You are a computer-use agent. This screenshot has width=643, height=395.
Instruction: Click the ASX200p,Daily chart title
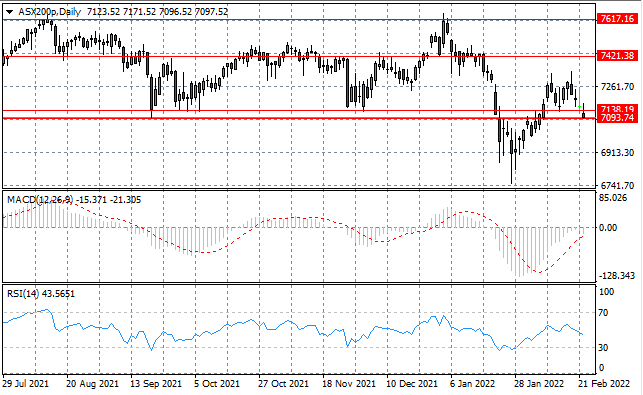click(50, 12)
